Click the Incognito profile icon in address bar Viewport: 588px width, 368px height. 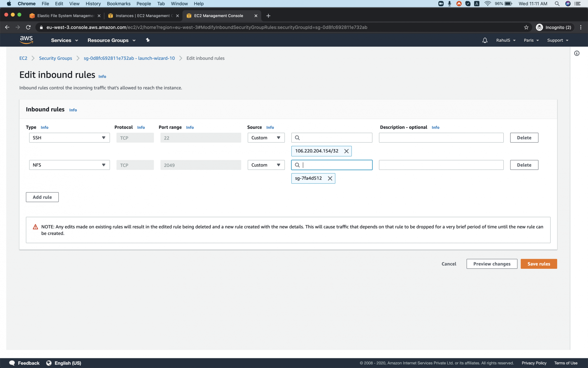pyautogui.click(x=540, y=27)
